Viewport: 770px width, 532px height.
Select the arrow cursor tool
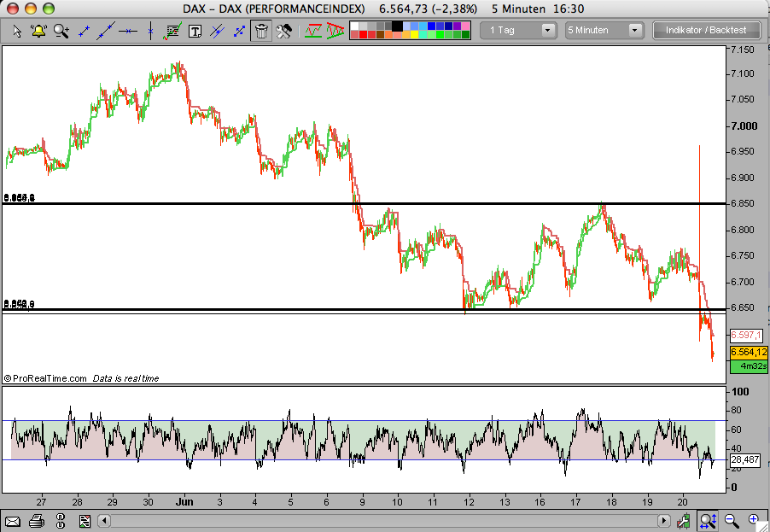(17, 32)
